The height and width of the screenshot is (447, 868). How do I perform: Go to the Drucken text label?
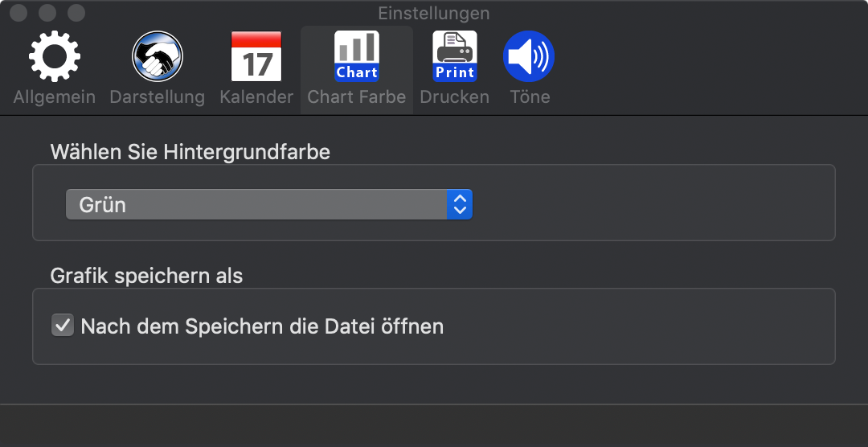click(x=454, y=97)
